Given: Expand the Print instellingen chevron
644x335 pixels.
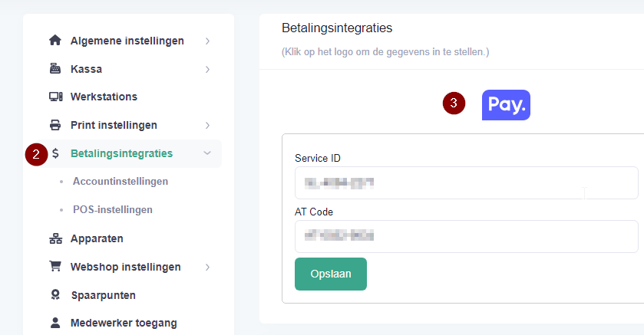Looking at the screenshot, I should [x=207, y=126].
